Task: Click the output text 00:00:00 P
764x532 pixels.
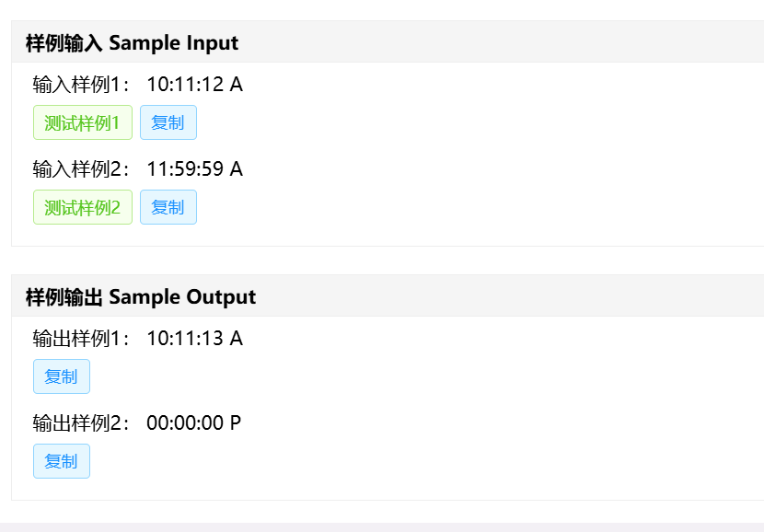Action: [193, 423]
